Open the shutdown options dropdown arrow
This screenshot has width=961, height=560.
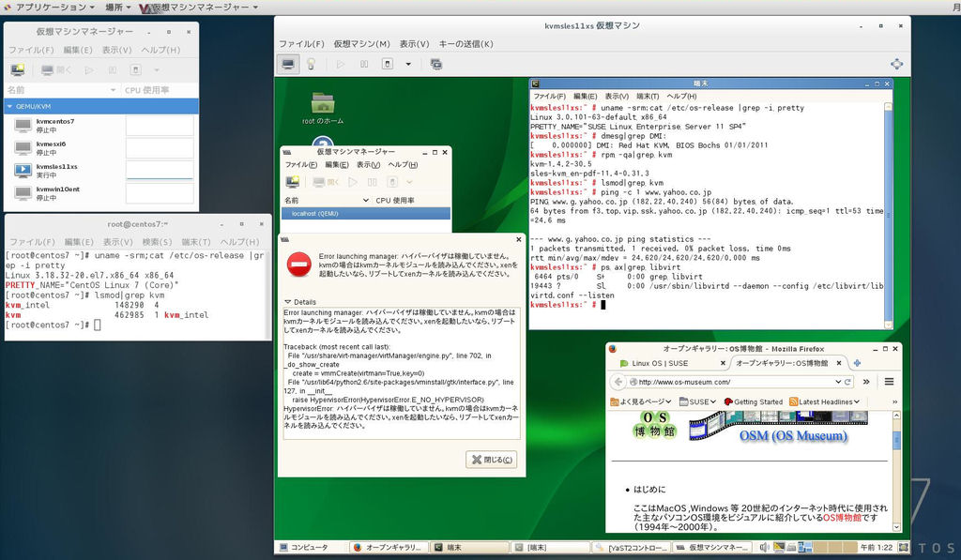tap(408, 64)
